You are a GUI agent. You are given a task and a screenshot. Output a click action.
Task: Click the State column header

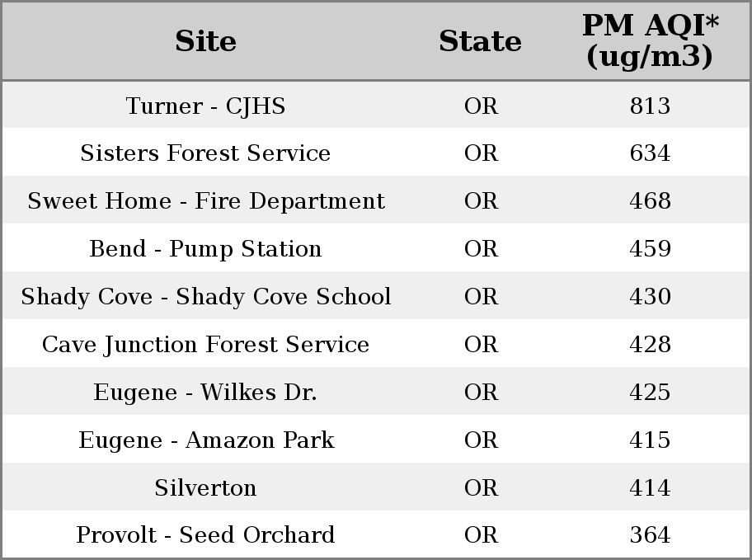tap(480, 40)
